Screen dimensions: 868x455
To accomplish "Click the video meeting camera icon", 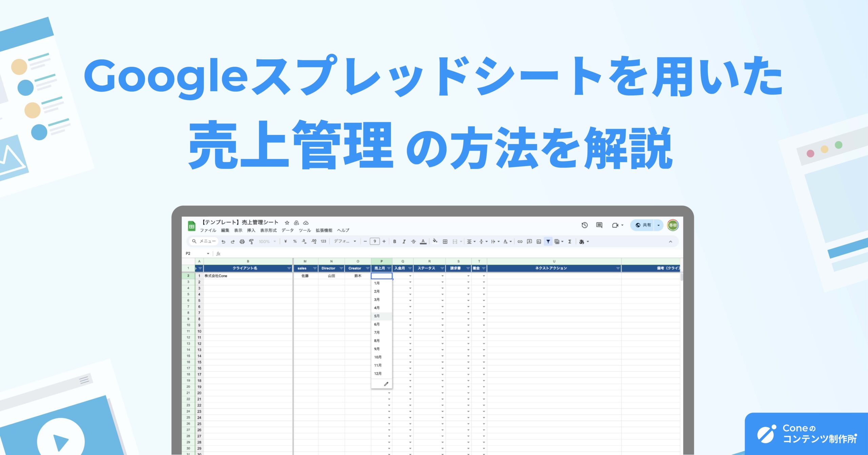I will [615, 225].
